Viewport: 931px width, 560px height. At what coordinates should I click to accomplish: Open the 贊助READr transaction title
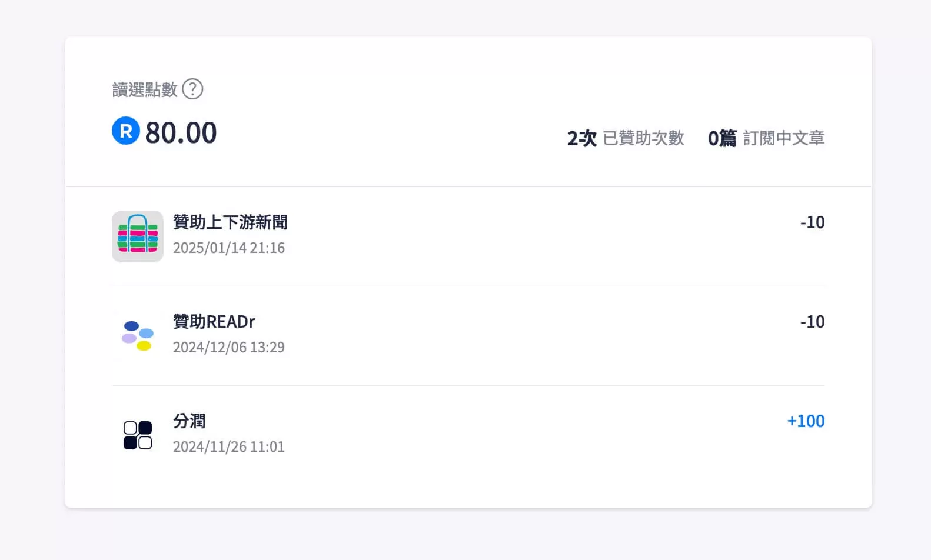coord(214,322)
